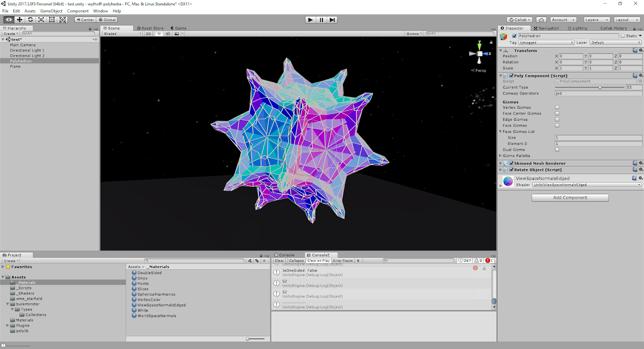Screen dimensions: 644x349
Task: Open the Cloud services icon
Action: coord(541,20)
